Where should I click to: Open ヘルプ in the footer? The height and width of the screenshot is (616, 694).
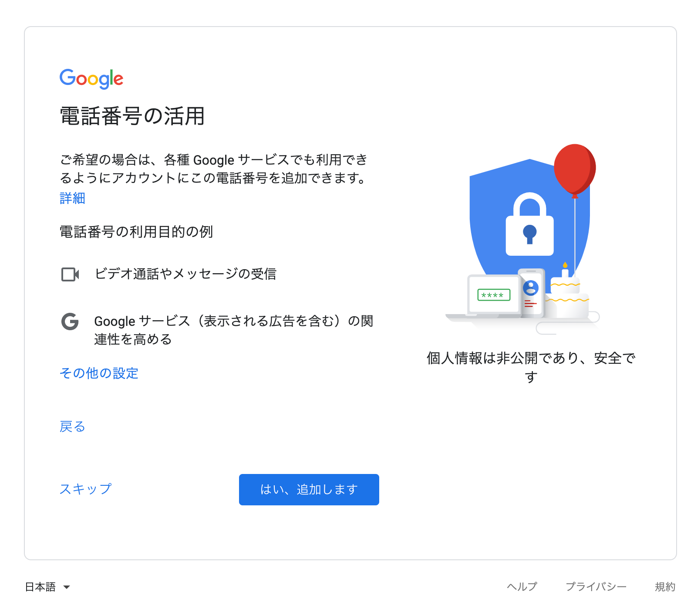click(522, 587)
